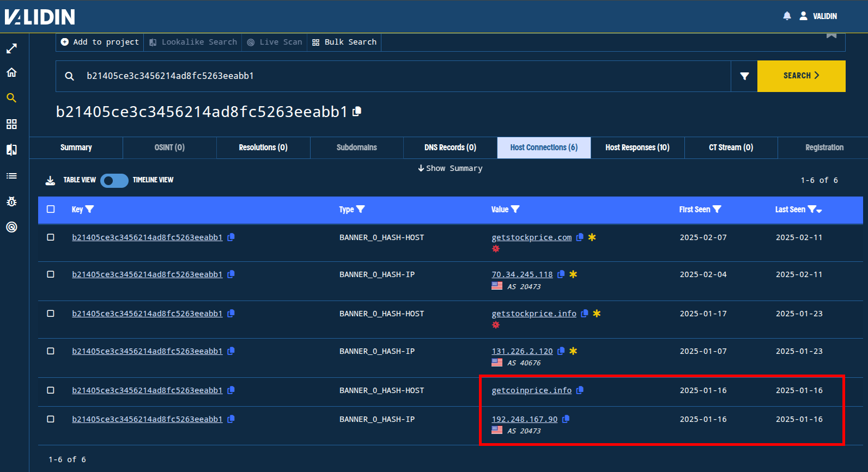Viewport: 868px width, 472px height.
Task: Check the 70.34.245.118 row checkbox
Action: click(x=51, y=274)
